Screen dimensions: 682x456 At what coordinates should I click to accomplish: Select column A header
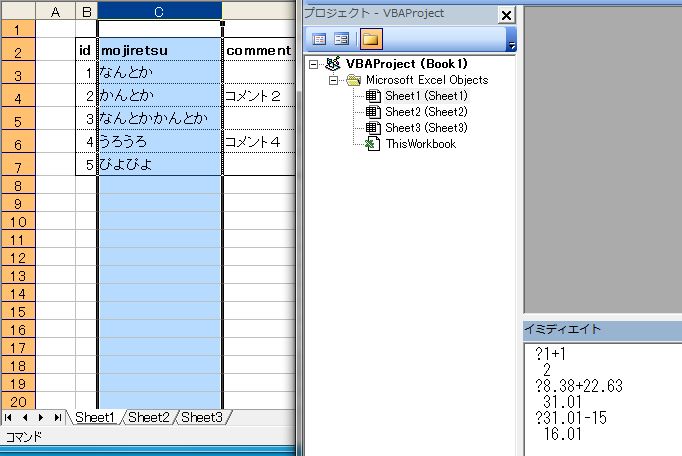click(x=54, y=11)
